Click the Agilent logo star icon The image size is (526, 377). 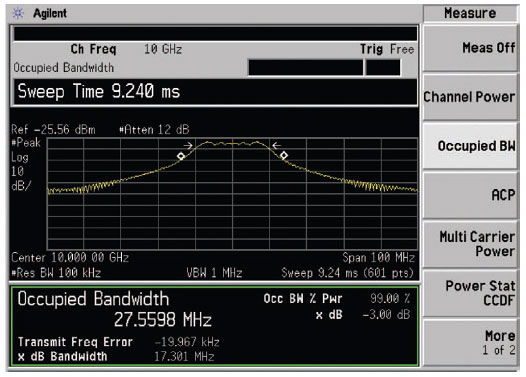tap(18, 13)
